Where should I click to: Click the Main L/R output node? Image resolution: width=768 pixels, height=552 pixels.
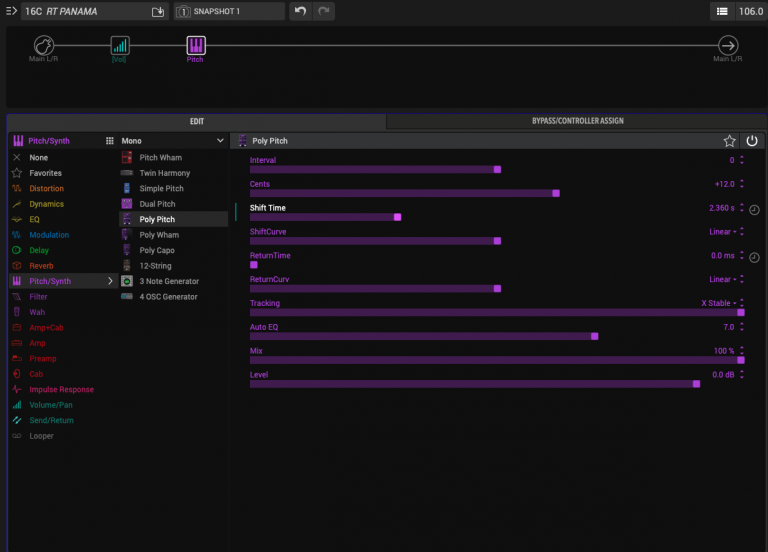point(728,46)
